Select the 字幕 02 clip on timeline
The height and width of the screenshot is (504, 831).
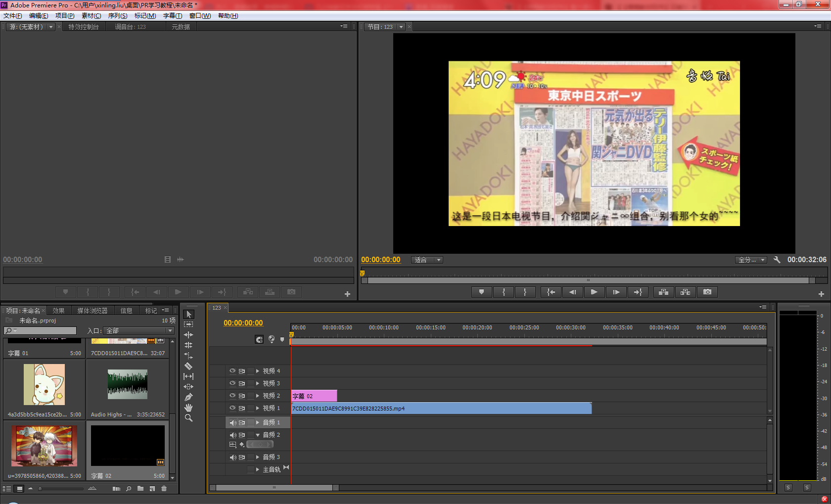tap(314, 396)
